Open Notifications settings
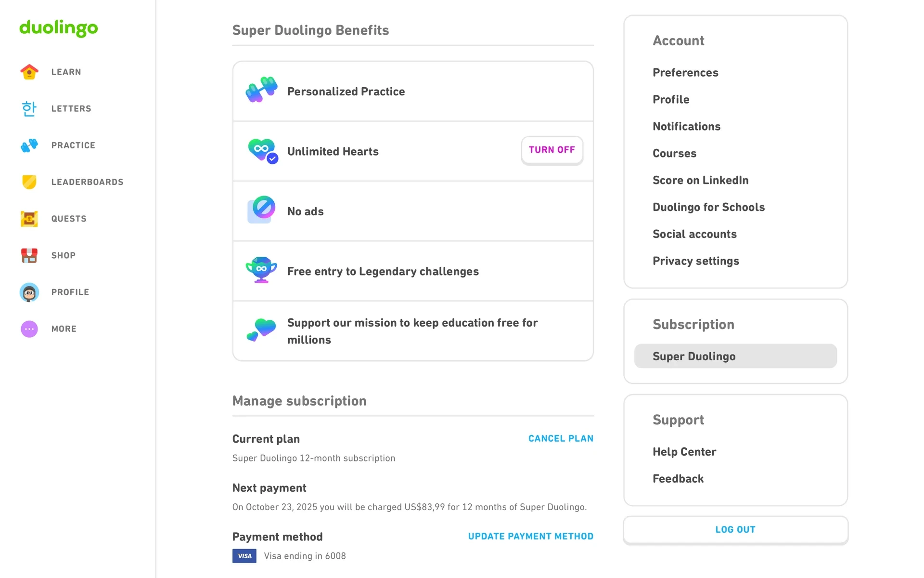924x578 pixels. (x=686, y=127)
